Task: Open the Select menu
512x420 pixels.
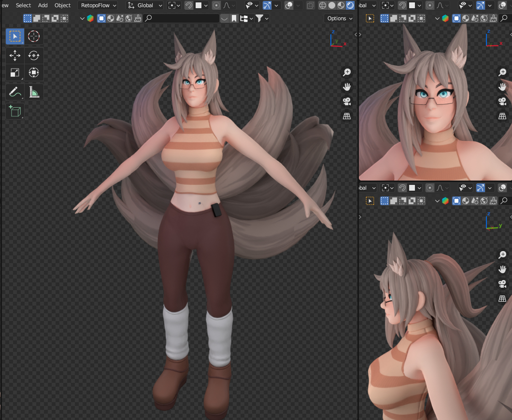Action: (23, 5)
